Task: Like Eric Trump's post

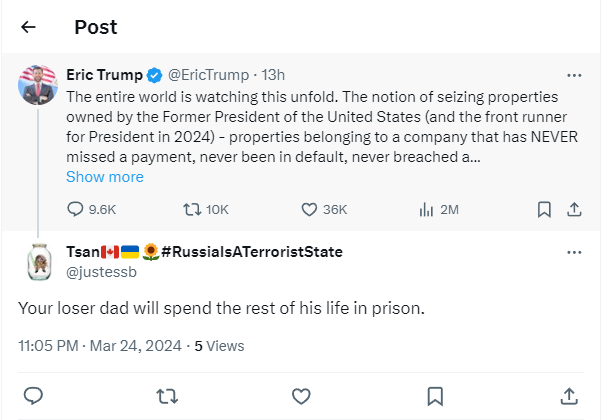Action: coord(311,209)
